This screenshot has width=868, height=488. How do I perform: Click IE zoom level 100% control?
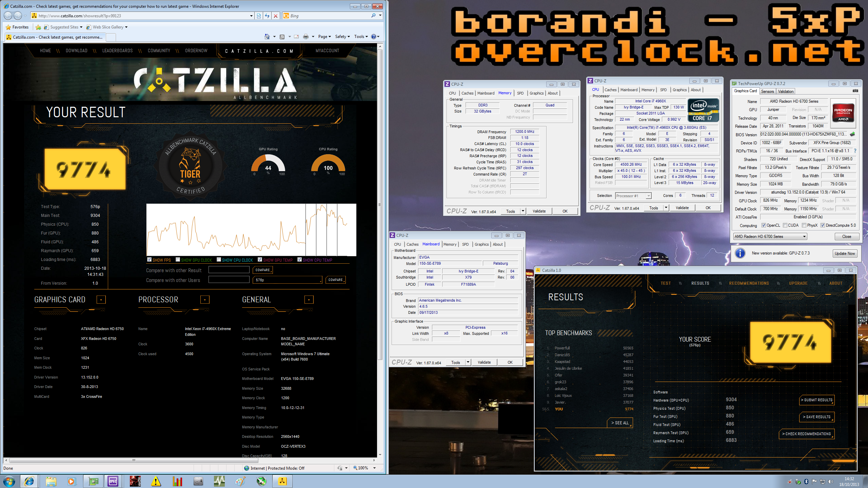[364, 468]
